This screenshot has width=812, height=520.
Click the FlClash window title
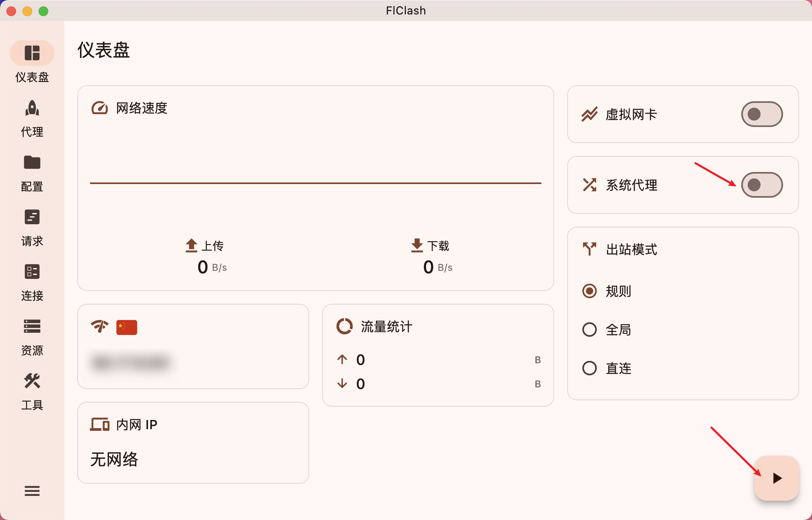406,10
